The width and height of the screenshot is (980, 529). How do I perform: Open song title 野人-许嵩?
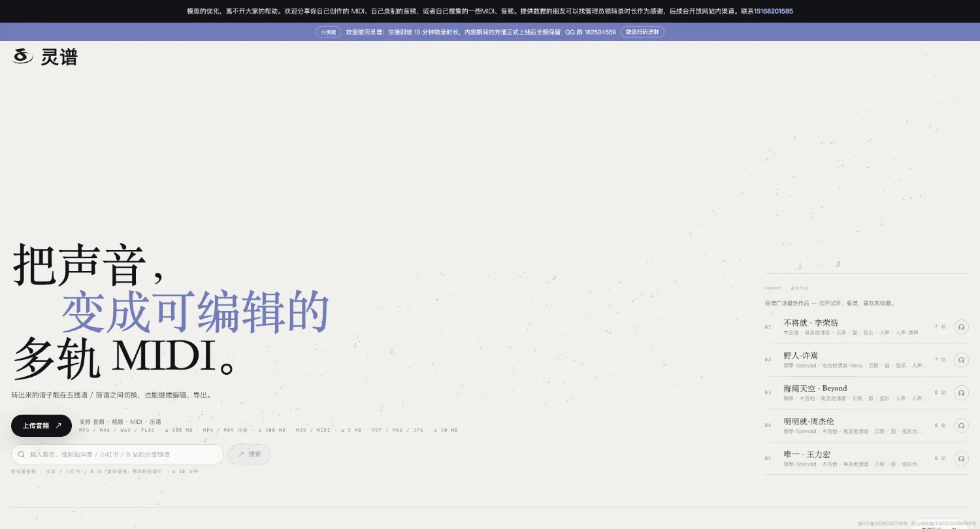pos(801,356)
